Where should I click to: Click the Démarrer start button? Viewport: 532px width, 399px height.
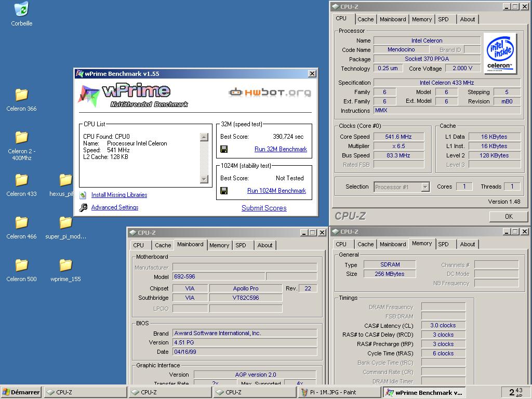click(21, 392)
